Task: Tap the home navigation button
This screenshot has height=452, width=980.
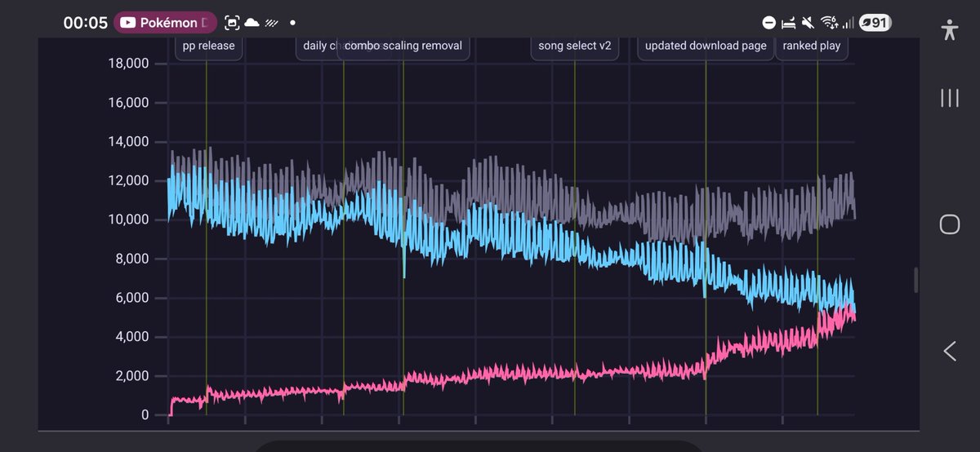Action: pyautogui.click(x=949, y=224)
